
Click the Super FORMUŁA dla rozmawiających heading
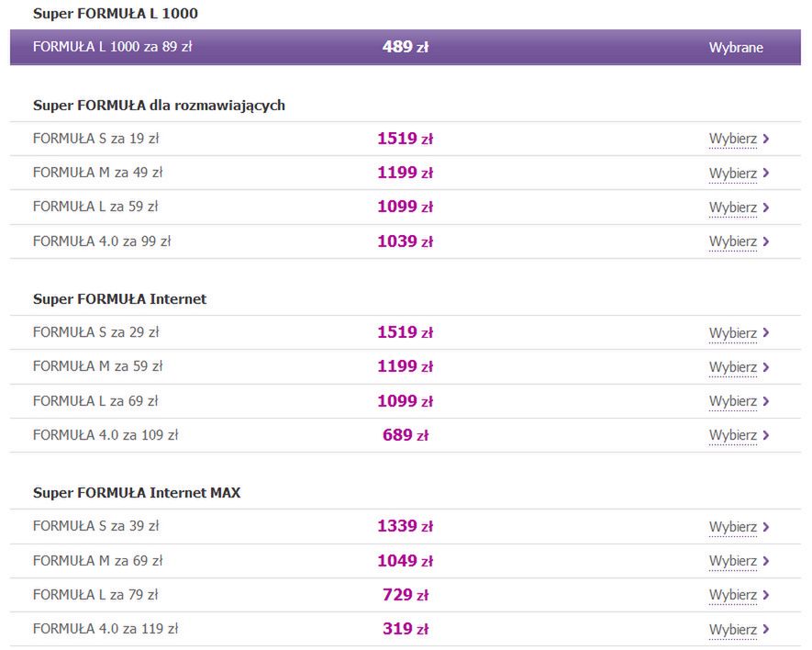point(159,106)
